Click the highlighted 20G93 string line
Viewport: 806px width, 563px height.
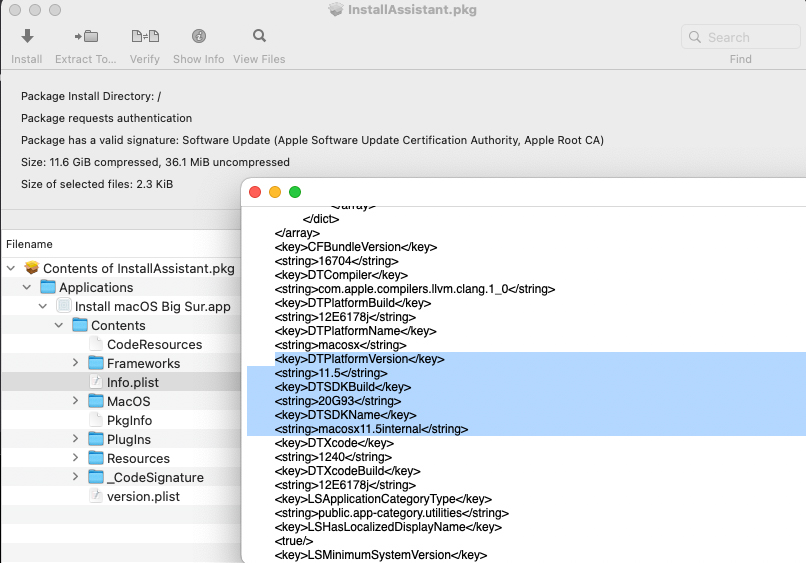338,401
